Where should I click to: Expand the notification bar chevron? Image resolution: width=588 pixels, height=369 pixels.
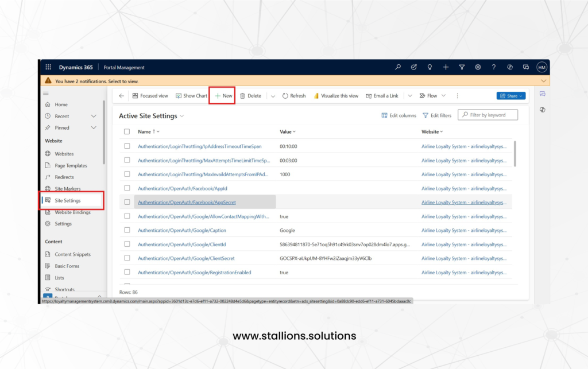[543, 81]
